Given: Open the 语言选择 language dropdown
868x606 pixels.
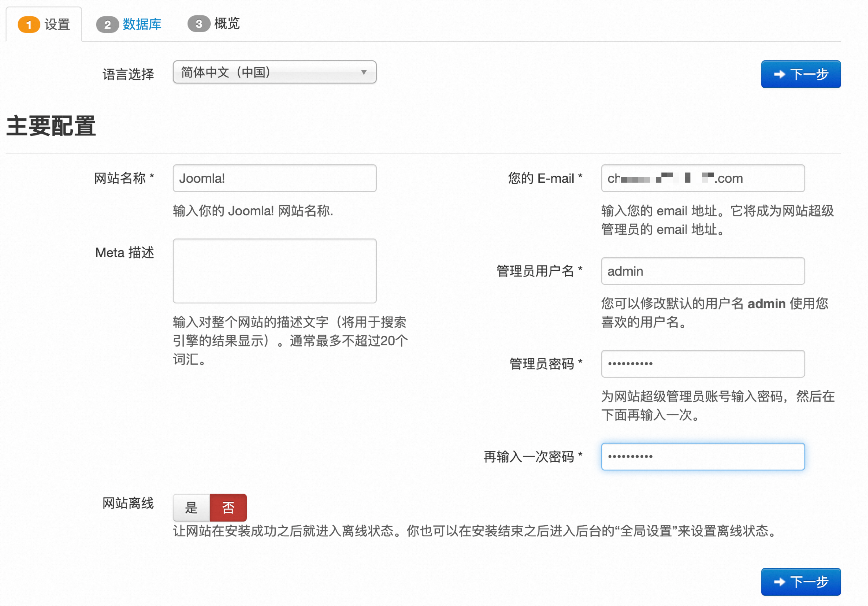Looking at the screenshot, I should tap(275, 72).
